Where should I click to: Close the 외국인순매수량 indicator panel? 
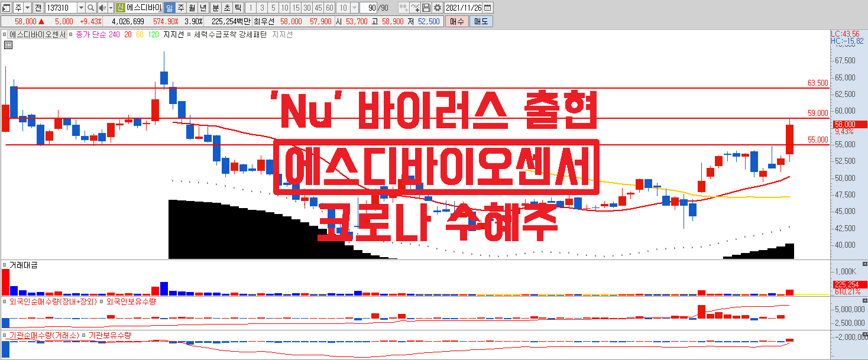point(864,300)
